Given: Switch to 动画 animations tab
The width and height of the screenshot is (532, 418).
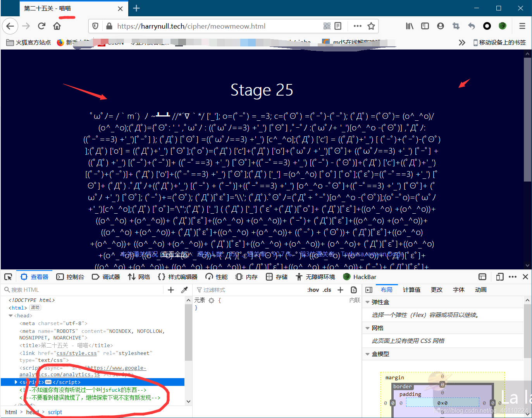Looking at the screenshot, I should point(481,290).
